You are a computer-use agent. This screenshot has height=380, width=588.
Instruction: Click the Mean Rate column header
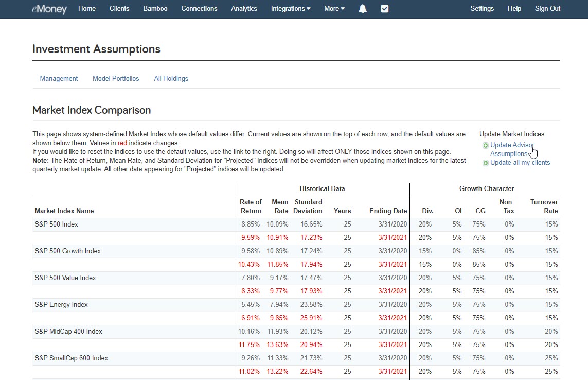[x=280, y=206]
